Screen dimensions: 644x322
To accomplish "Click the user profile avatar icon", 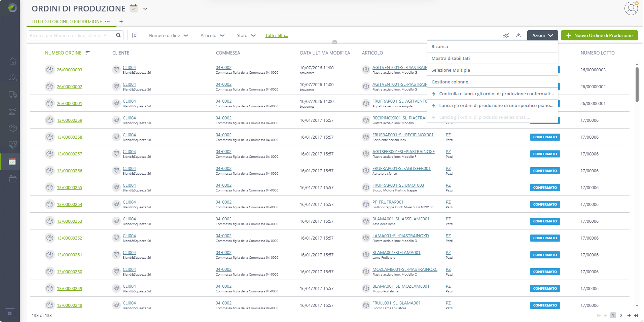I will [x=631, y=8].
